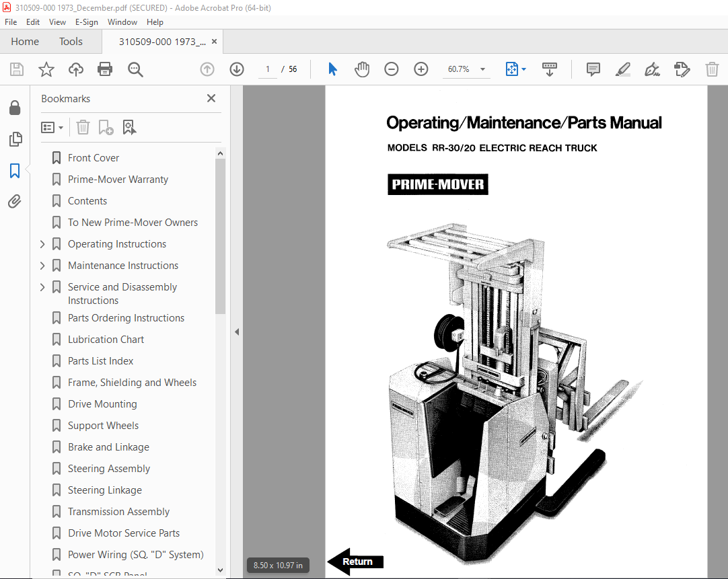Open the security lock panel
The height and width of the screenshot is (579, 728).
point(15,108)
